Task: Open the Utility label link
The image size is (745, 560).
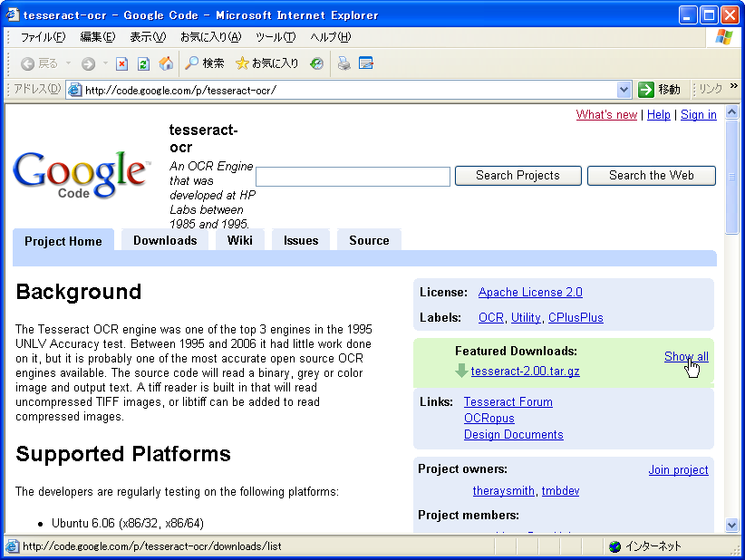Action: click(526, 317)
